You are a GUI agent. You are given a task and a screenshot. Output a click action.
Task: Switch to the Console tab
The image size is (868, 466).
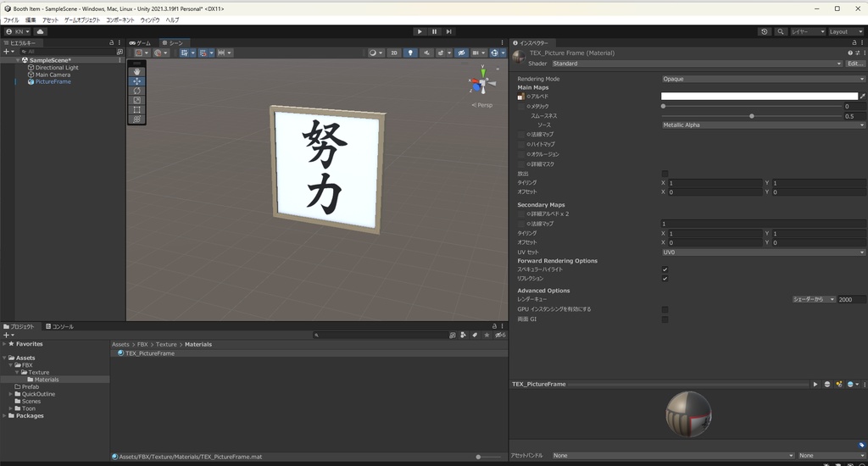pyautogui.click(x=59, y=326)
